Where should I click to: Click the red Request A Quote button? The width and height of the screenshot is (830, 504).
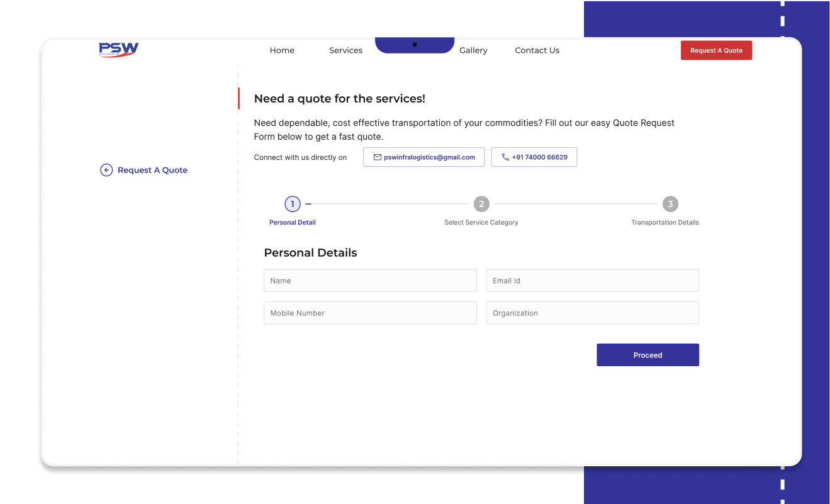tap(716, 50)
